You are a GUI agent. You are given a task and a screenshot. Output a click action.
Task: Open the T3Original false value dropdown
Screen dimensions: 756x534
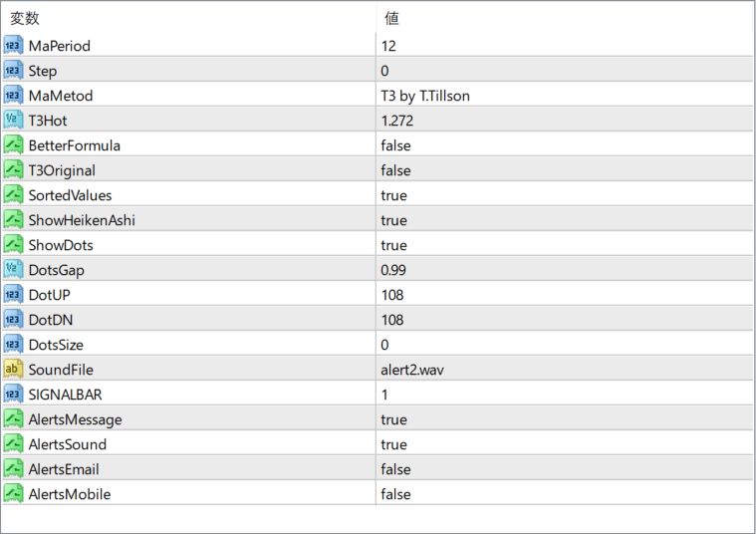pyautogui.click(x=564, y=170)
